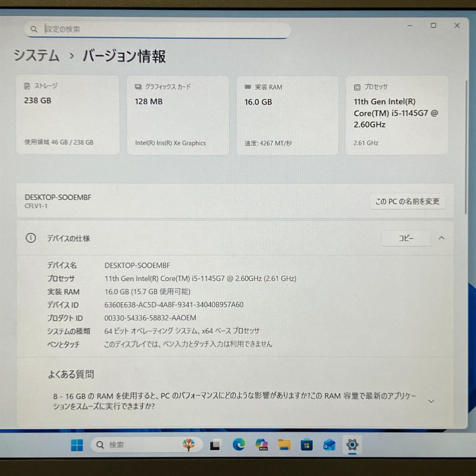The image size is (476, 476).
Task: Click the この PC の名前を変更 button
Action: tap(407, 201)
